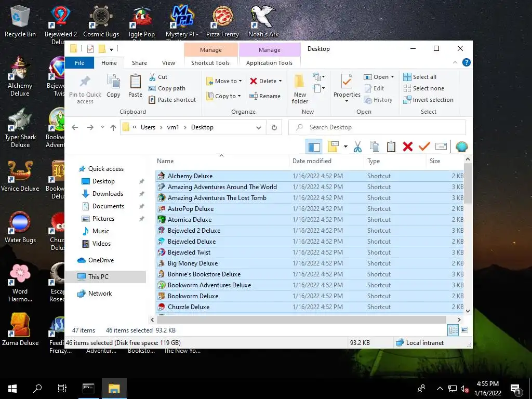Click the copy icon in the classic toolbar
The height and width of the screenshot is (399, 532).
pos(374,147)
